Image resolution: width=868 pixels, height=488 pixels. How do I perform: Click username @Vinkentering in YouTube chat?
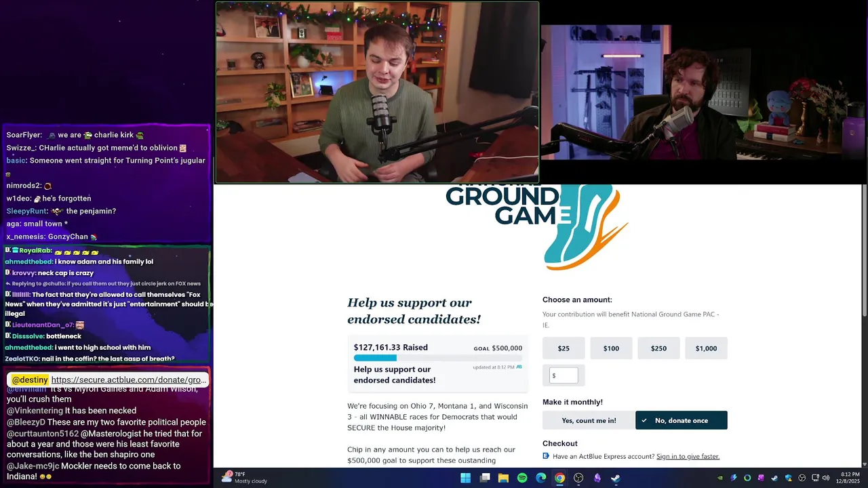(35, 411)
